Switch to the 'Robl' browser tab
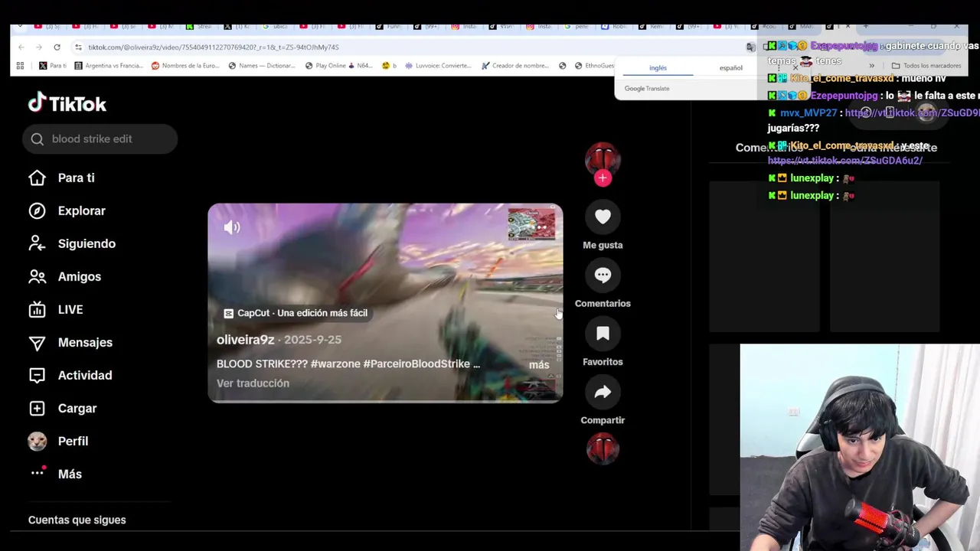Image resolution: width=980 pixels, height=551 pixels. tap(616, 27)
